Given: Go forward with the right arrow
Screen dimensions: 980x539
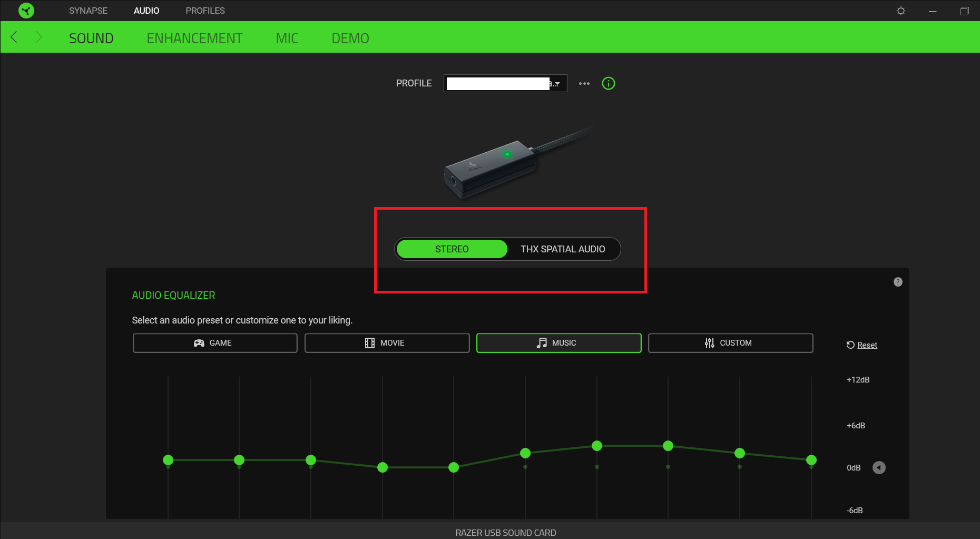Looking at the screenshot, I should [x=38, y=37].
